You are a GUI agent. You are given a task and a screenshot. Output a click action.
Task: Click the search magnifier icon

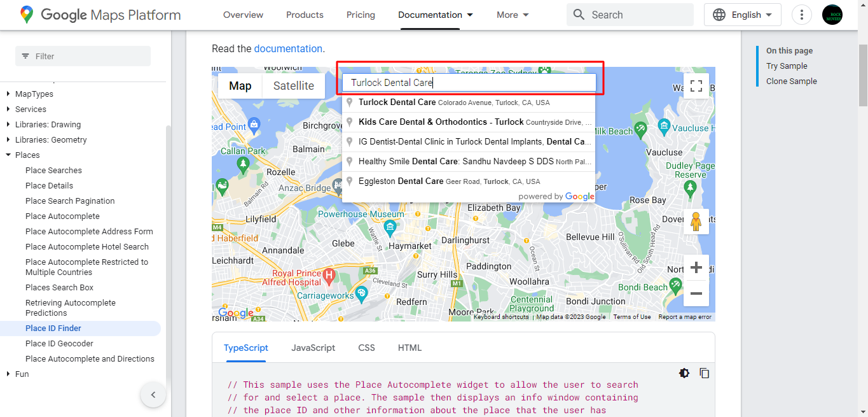coord(579,15)
